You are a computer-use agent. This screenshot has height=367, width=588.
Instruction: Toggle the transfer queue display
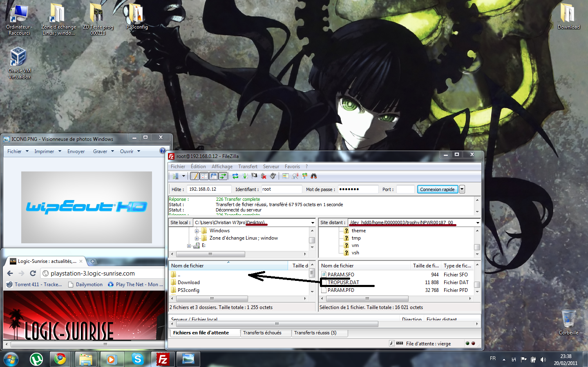click(x=223, y=176)
